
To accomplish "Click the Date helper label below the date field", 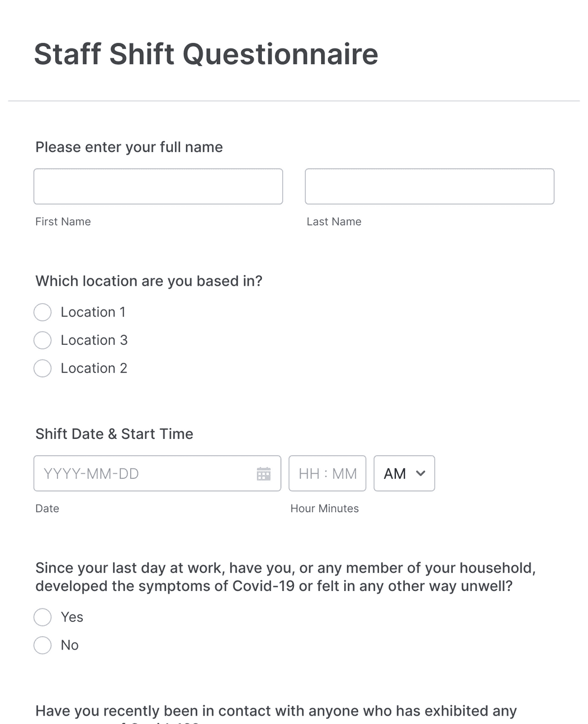I will pyautogui.click(x=47, y=508).
